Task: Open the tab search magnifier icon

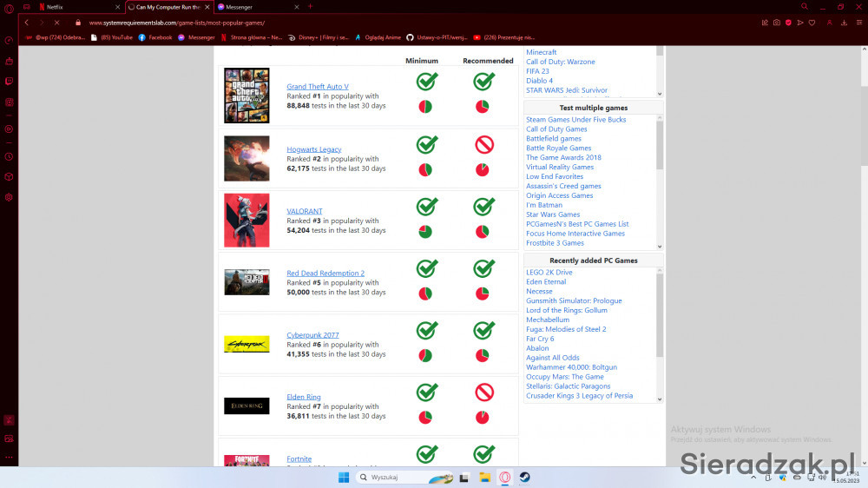Action: [x=805, y=7]
